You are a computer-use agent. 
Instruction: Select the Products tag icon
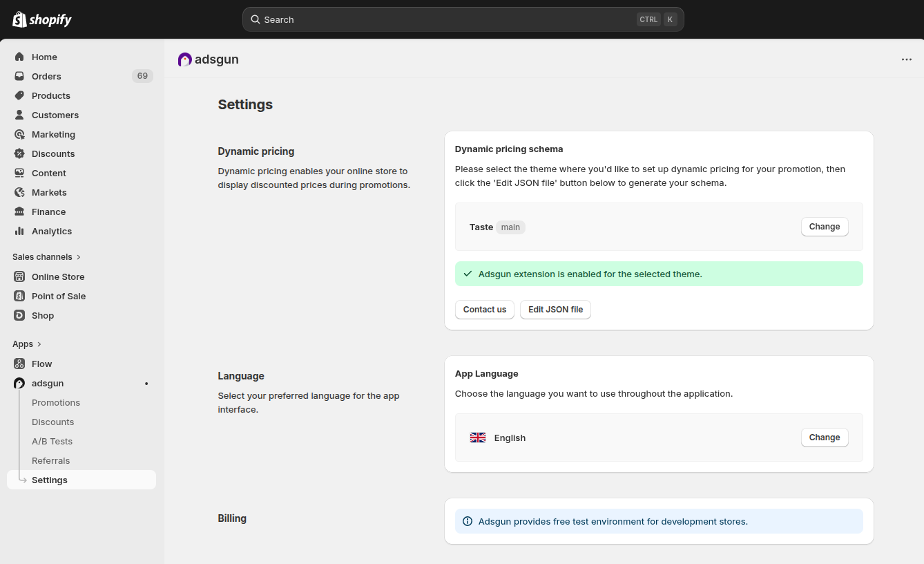(19, 95)
